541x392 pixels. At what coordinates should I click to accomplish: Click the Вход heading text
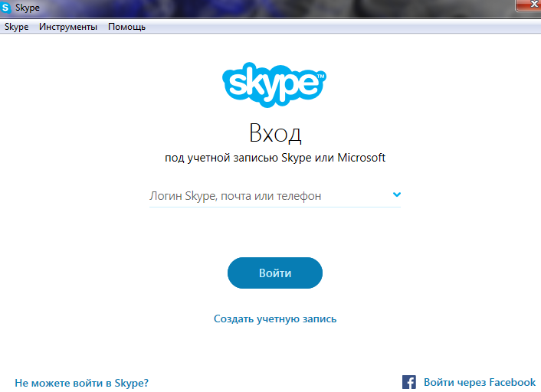tap(275, 132)
